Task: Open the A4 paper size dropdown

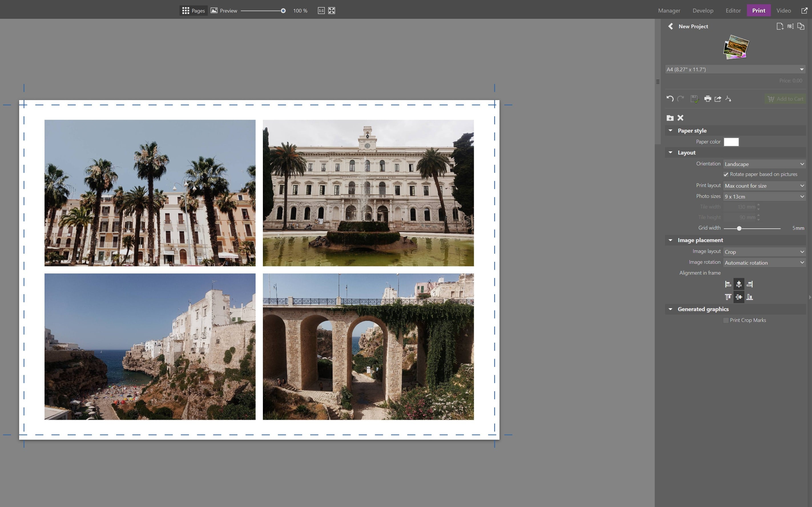Action: point(734,69)
